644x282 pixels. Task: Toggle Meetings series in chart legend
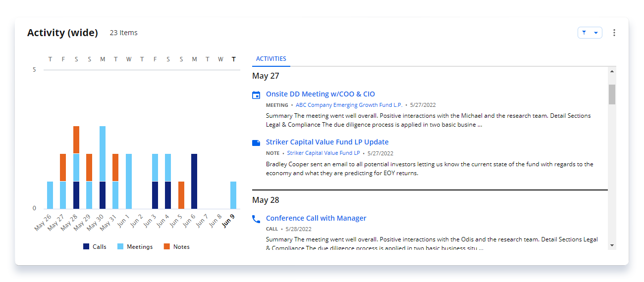[135, 247]
